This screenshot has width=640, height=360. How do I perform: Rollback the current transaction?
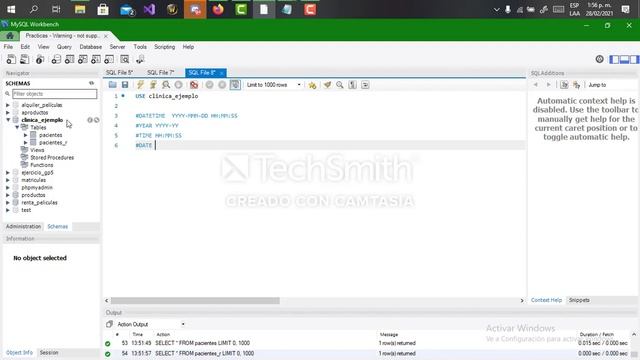pyautogui.click(x=222, y=85)
